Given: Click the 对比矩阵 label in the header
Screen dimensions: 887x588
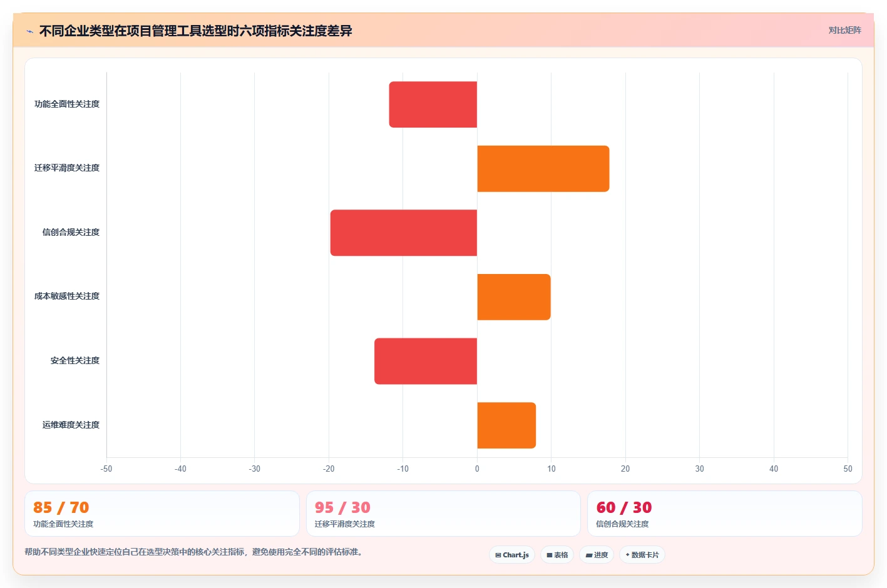Looking at the screenshot, I should coord(844,30).
